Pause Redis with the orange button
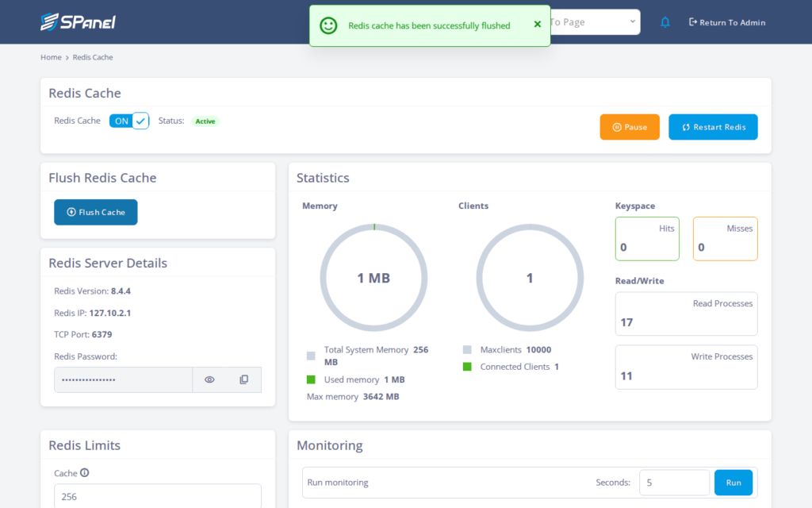812x508 pixels. (x=630, y=127)
